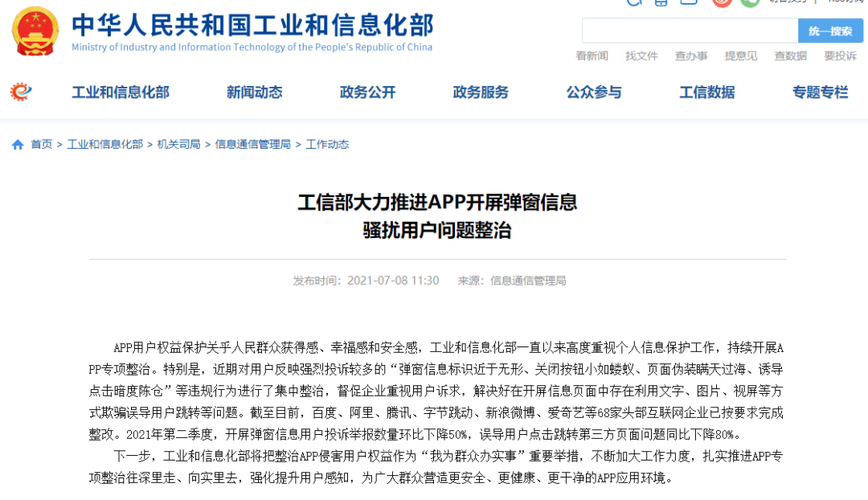Image resolution: width=868 pixels, height=500 pixels.
Task: Open the 要投诉 quick link
Action: [840, 55]
